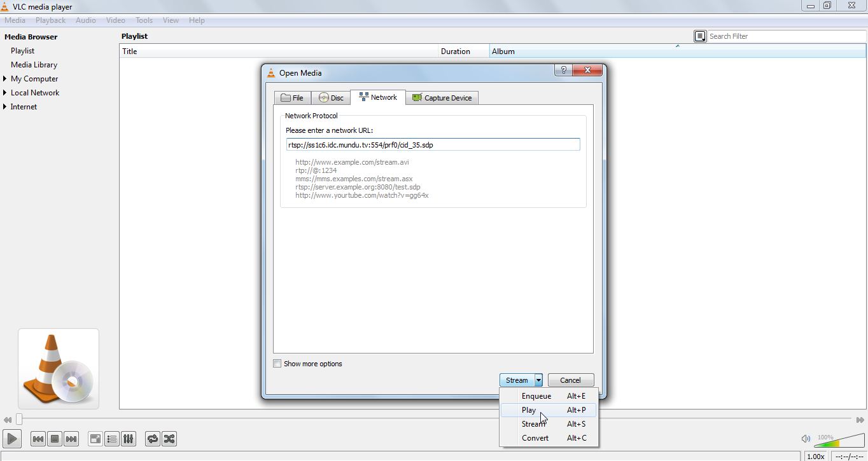Click the faster playback arrows right of seek bar

(x=860, y=420)
